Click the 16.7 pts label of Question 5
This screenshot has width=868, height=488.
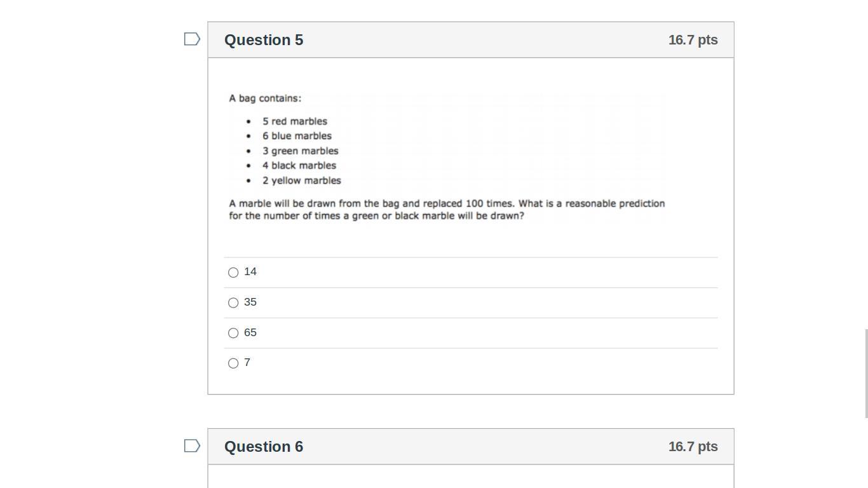(x=693, y=40)
